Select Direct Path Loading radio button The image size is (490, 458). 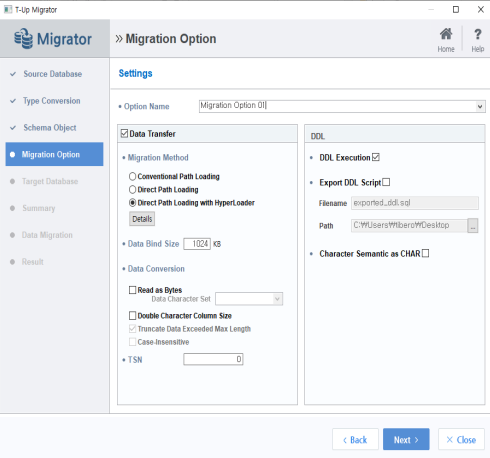(132, 190)
